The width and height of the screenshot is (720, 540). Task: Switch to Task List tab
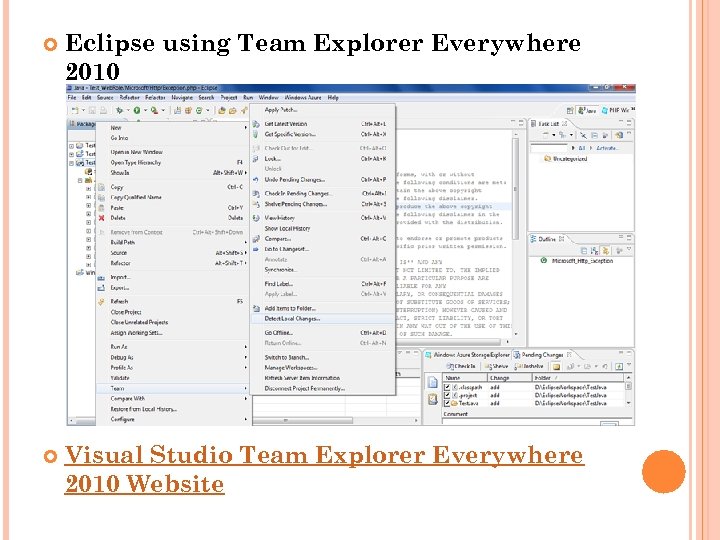[549, 124]
